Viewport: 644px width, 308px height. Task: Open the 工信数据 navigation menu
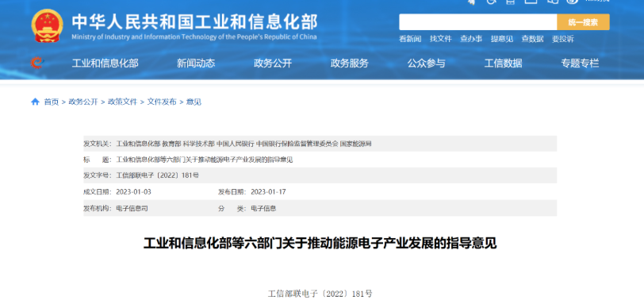point(503,64)
